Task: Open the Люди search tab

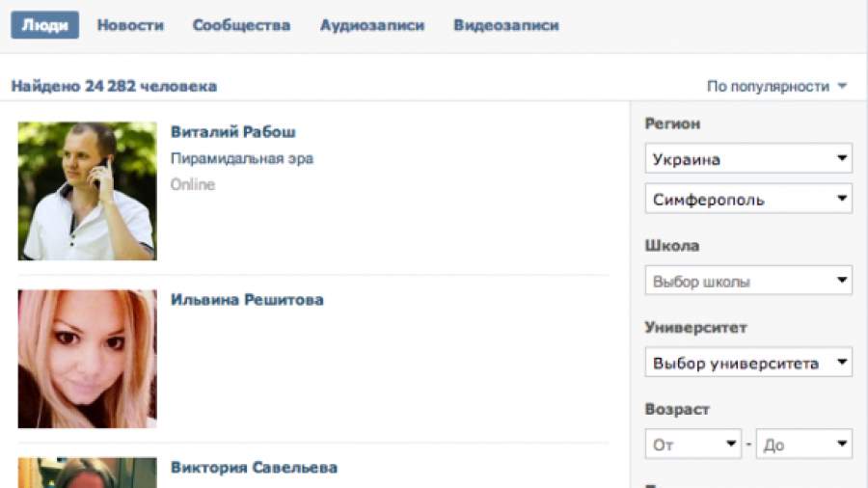Action: (x=44, y=25)
